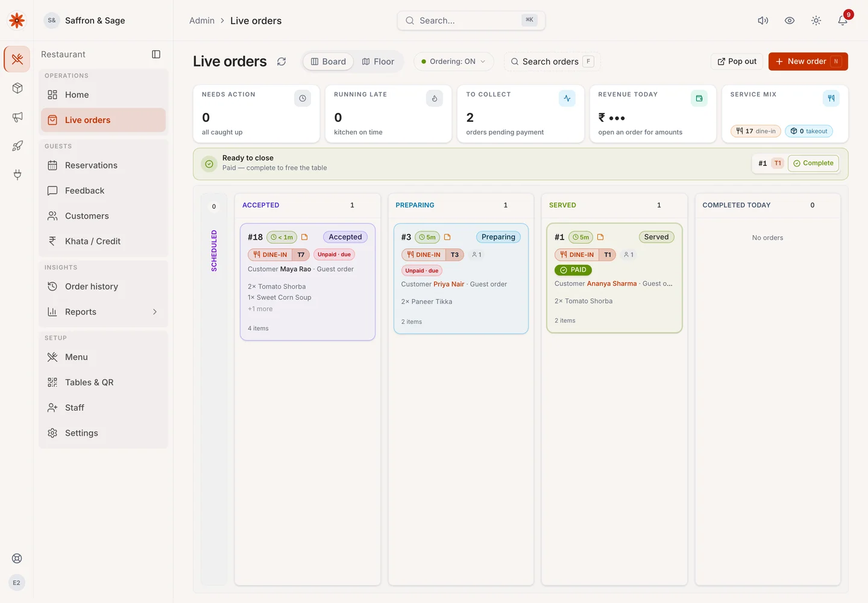Open the note icon on order #18
868x603 pixels.
pos(304,237)
